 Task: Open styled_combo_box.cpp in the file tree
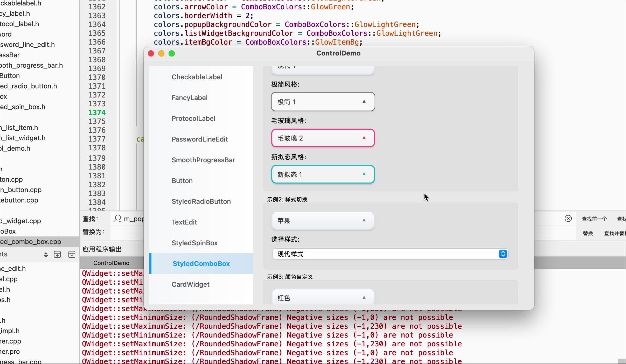point(31,242)
